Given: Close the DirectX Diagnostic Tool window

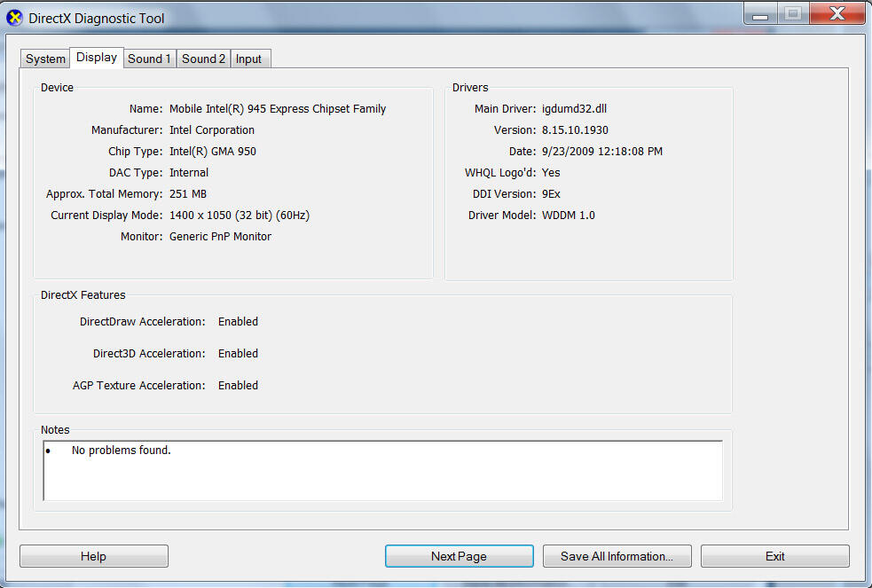Looking at the screenshot, I should point(837,13).
